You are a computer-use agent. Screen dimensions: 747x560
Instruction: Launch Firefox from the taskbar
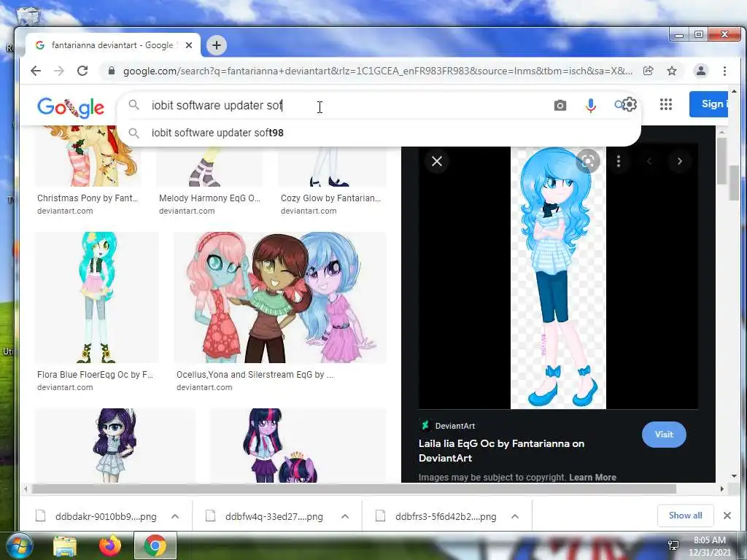pos(110,545)
